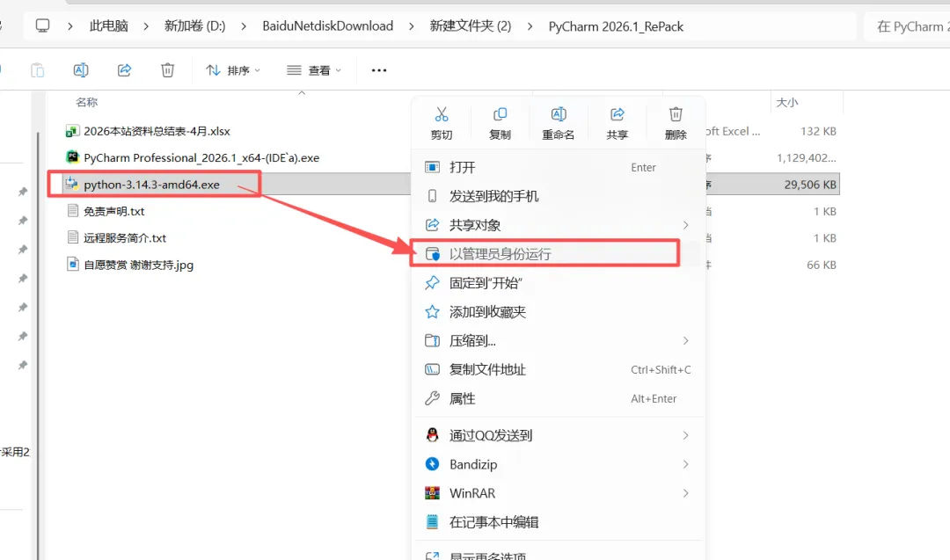
Task: Click the PyCharm installer file icon
Action: (72, 157)
